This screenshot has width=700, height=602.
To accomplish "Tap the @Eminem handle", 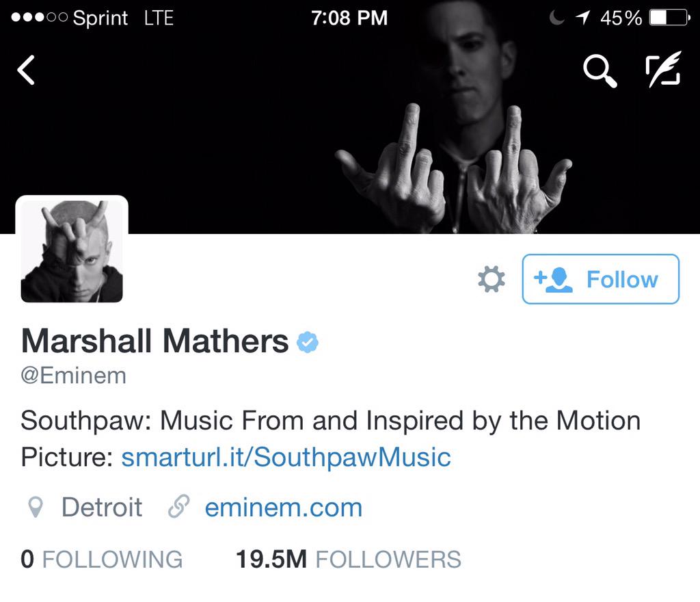I will pos(74,376).
